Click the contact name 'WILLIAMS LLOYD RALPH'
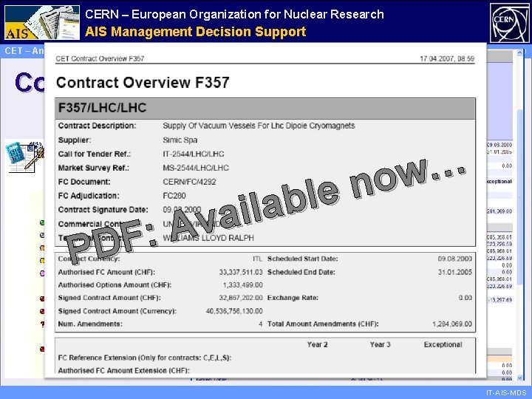This screenshot has width=532, height=399. click(208, 238)
